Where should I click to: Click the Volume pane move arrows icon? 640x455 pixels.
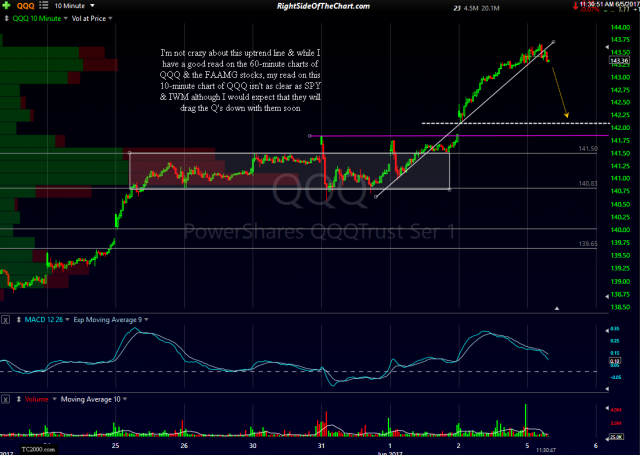click(18, 400)
